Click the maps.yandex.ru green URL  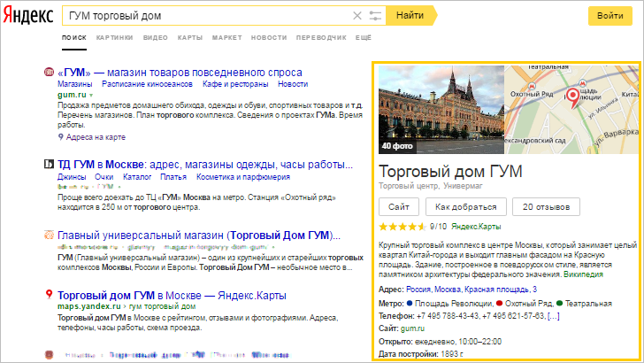(x=89, y=306)
